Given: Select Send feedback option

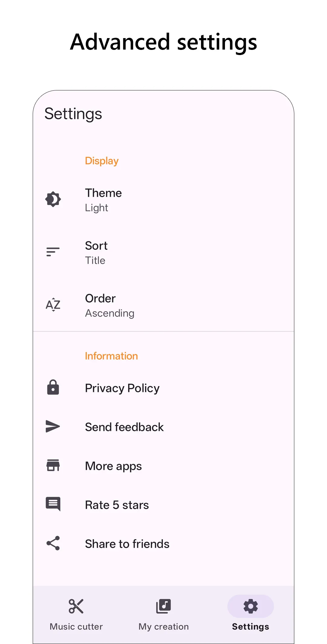Looking at the screenshot, I should coord(124,427).
